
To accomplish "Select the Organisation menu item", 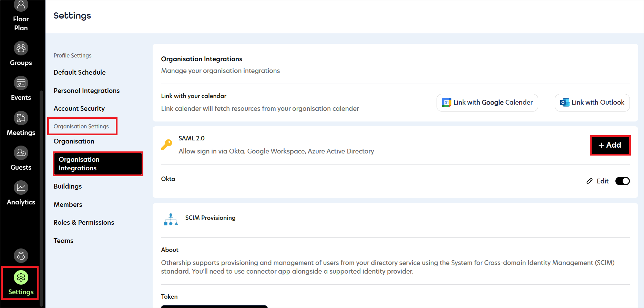I will pyautogui.click(x=74, y=141).
